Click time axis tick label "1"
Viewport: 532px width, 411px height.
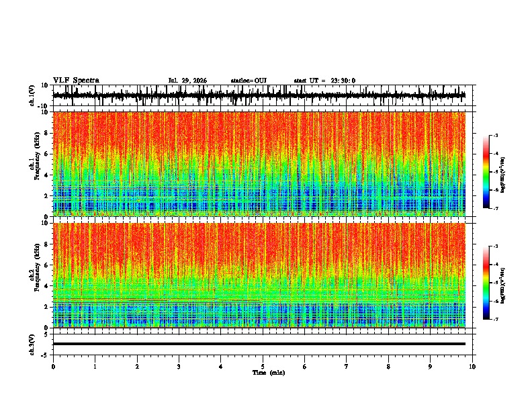pos(95,367)
